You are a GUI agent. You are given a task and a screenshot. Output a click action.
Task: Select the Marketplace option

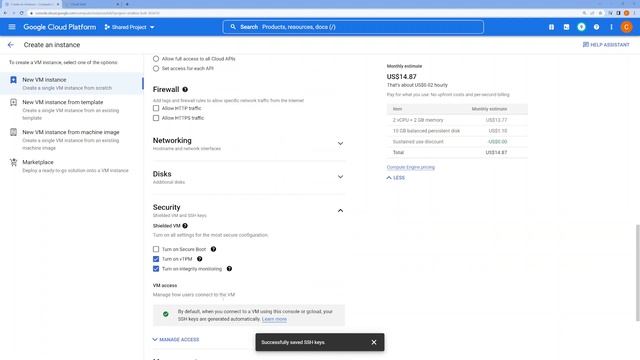coord(72,166)
